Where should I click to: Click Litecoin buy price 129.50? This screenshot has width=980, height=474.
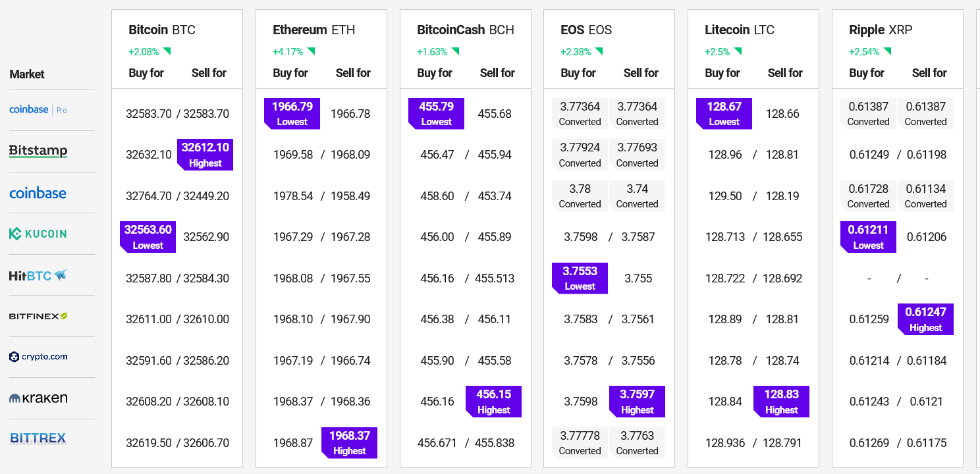coord(725,196)
